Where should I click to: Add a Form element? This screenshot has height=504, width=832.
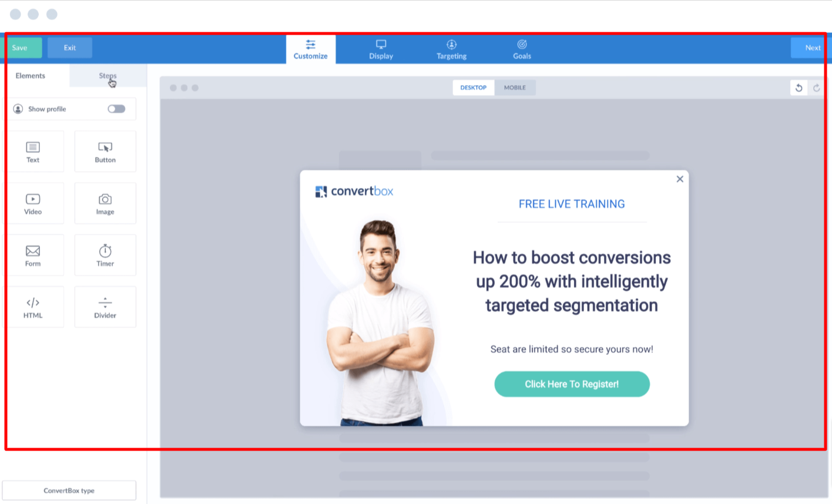(33, 255)
